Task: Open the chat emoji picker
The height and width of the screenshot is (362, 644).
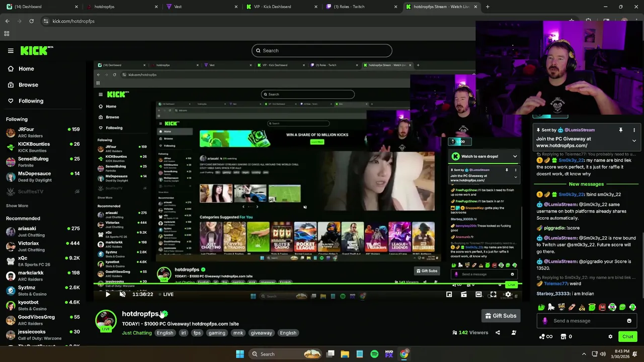Action: pyautogui.click(x=629, y=321)
